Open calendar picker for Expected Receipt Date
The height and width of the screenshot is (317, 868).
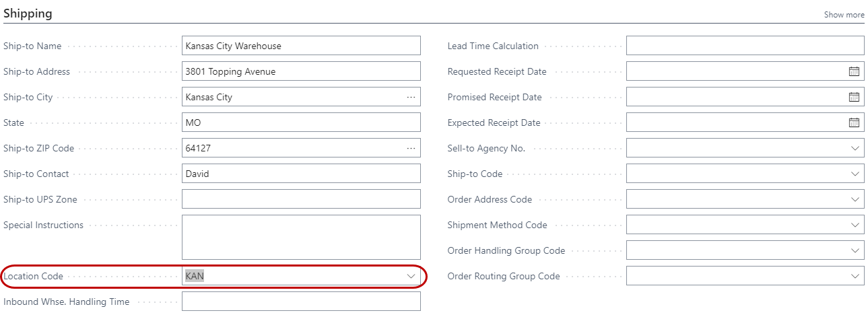tap(854, 122)
